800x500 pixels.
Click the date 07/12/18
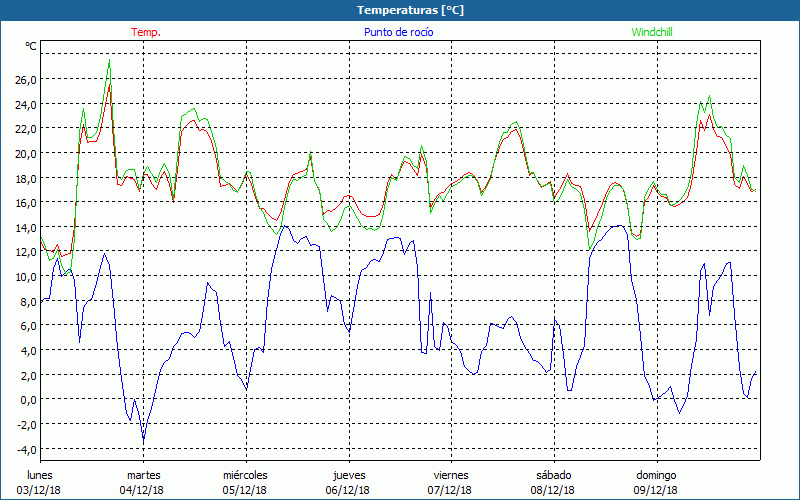point(449,490)
